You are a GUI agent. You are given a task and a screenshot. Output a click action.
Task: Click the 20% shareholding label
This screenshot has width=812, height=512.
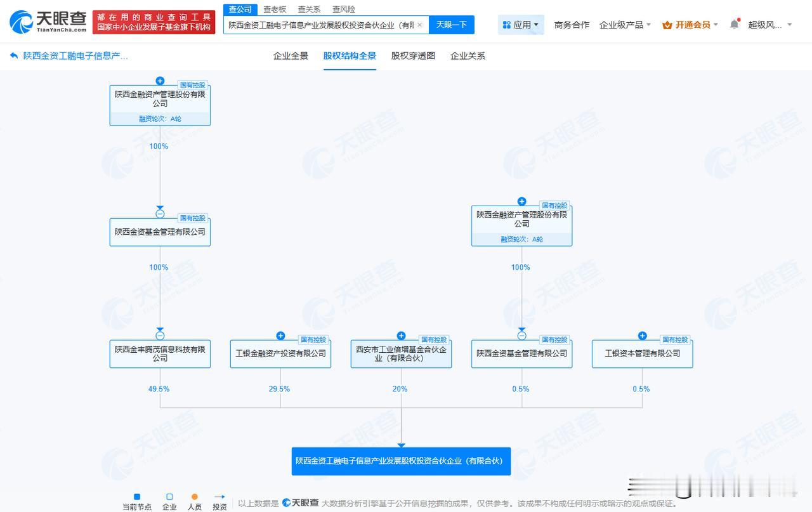pyautogui.click(x=400, y=389)
